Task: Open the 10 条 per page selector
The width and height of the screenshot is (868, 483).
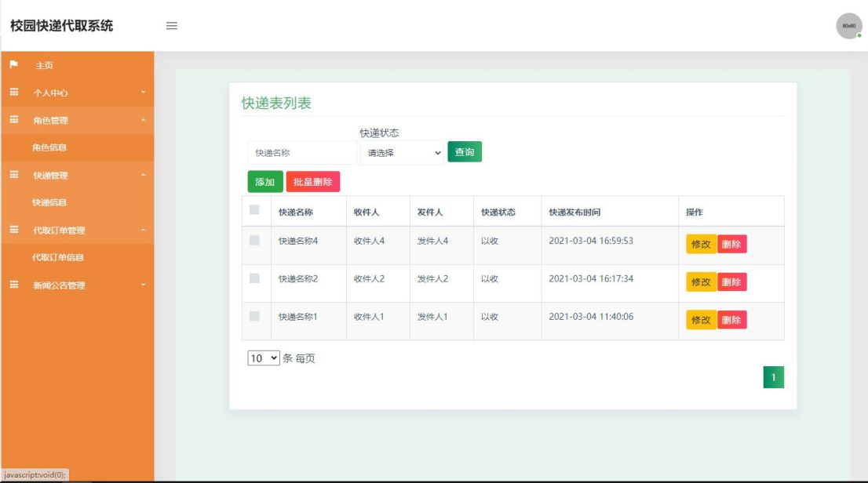Action: 264,358
